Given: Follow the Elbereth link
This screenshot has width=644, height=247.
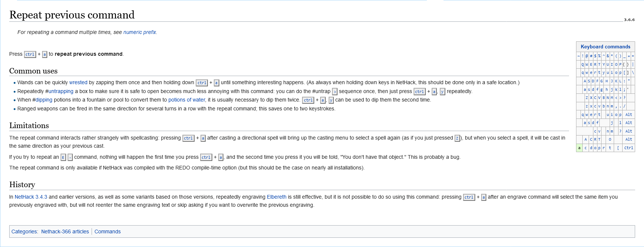Looking at the screenshot, I should click(277, 197).
